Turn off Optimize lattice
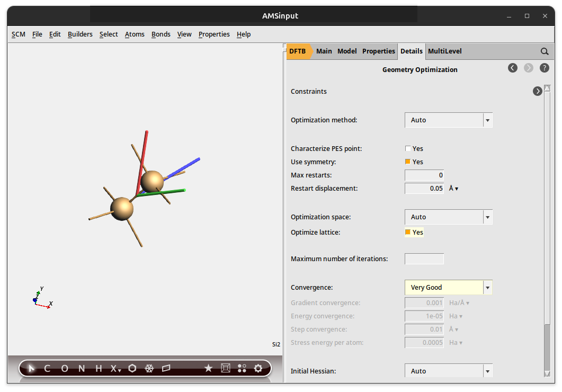Screen dimensions: 562x392 click(408, 232)
